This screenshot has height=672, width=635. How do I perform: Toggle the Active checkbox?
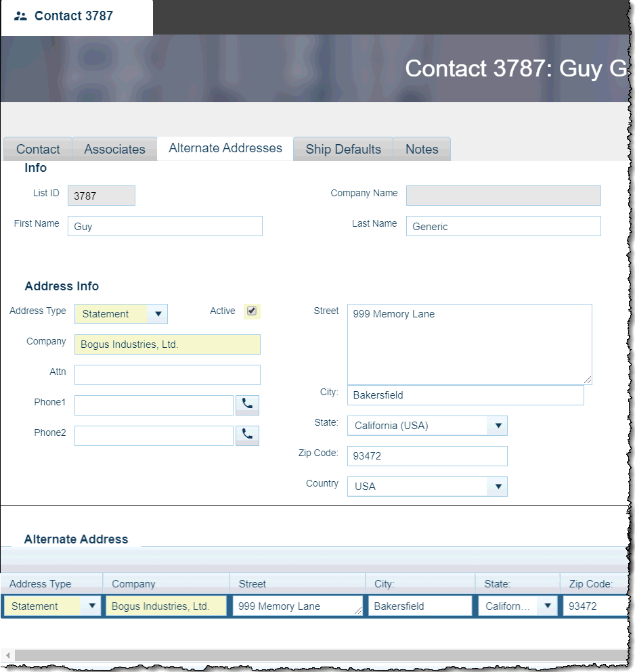tap(252, 311)
